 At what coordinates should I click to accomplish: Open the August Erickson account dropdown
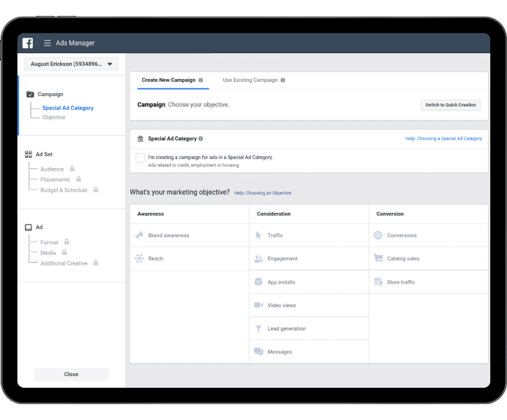[71, 64]
